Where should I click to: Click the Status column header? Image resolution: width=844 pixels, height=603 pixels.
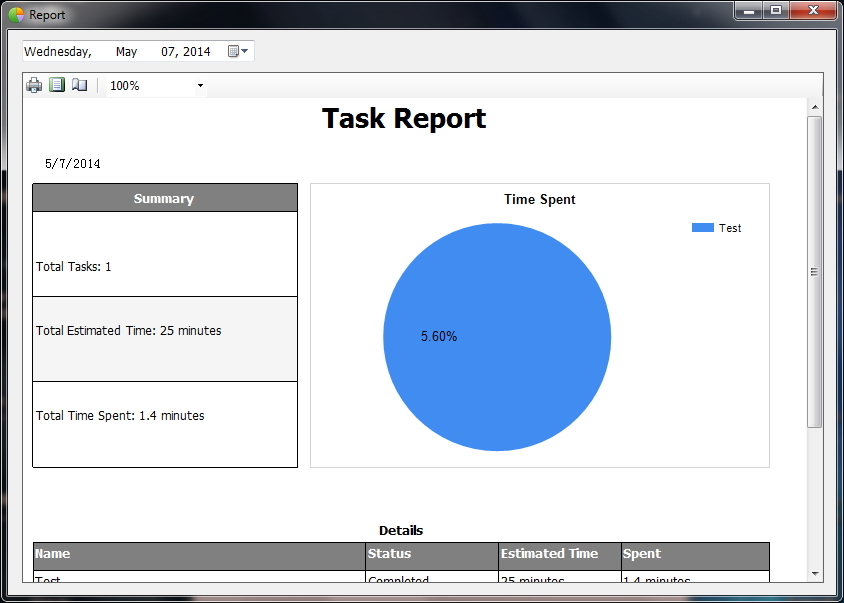point(431,554)
